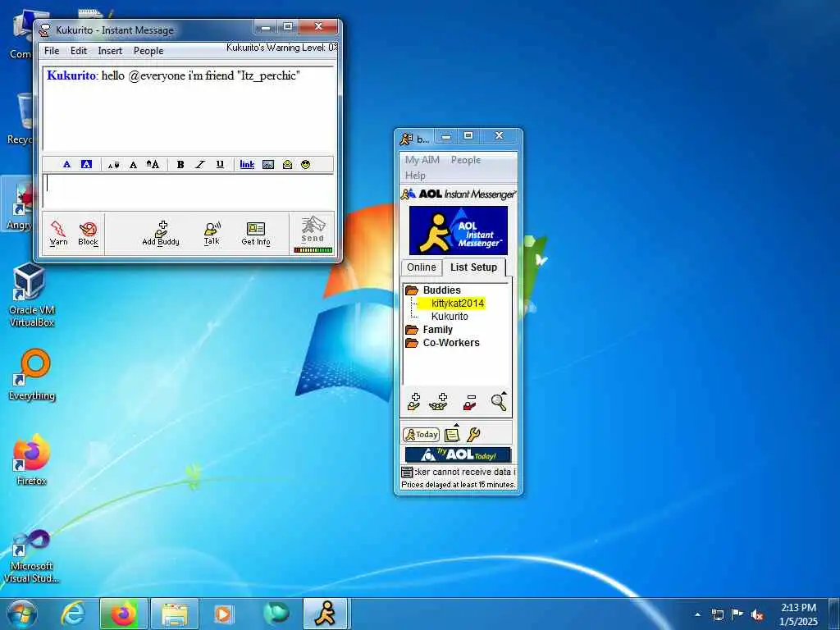Click the Try AOL Today banner

(x=458, y=454)
